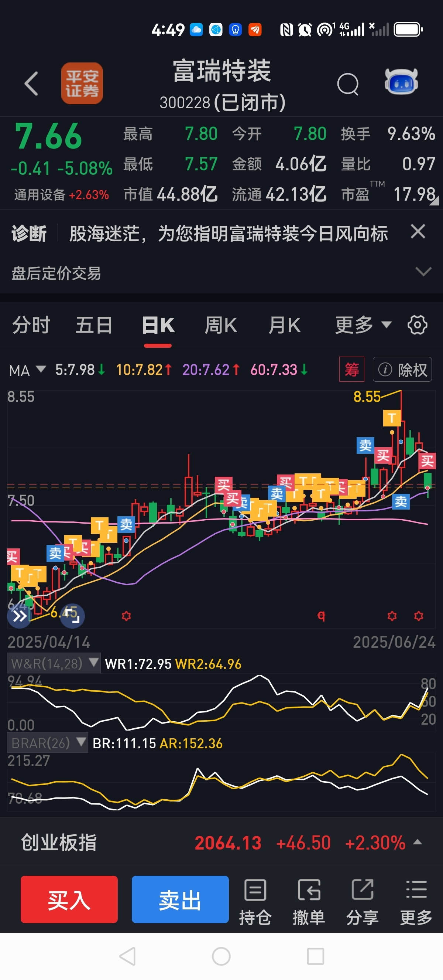
Task: Close the 诊断 banner
Action: (418, 231)
